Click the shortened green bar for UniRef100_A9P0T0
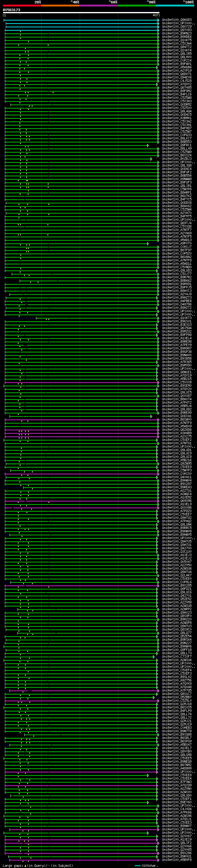 point(77,244)
